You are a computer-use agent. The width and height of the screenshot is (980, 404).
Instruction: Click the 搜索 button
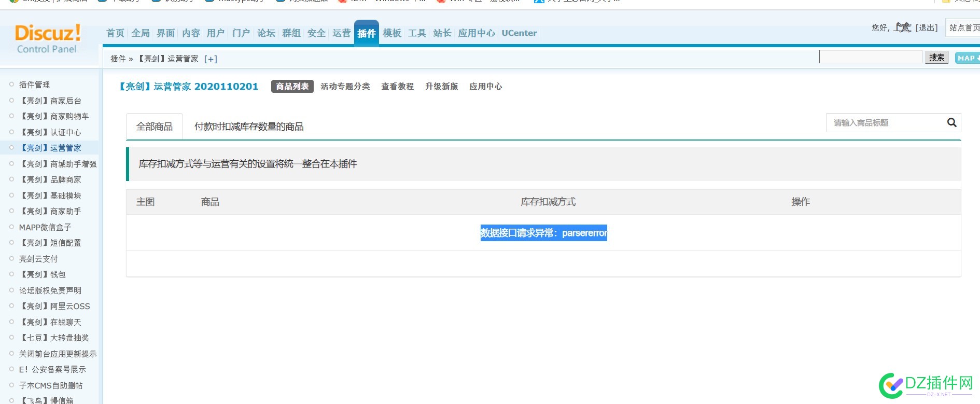click(x=936, y=58)
